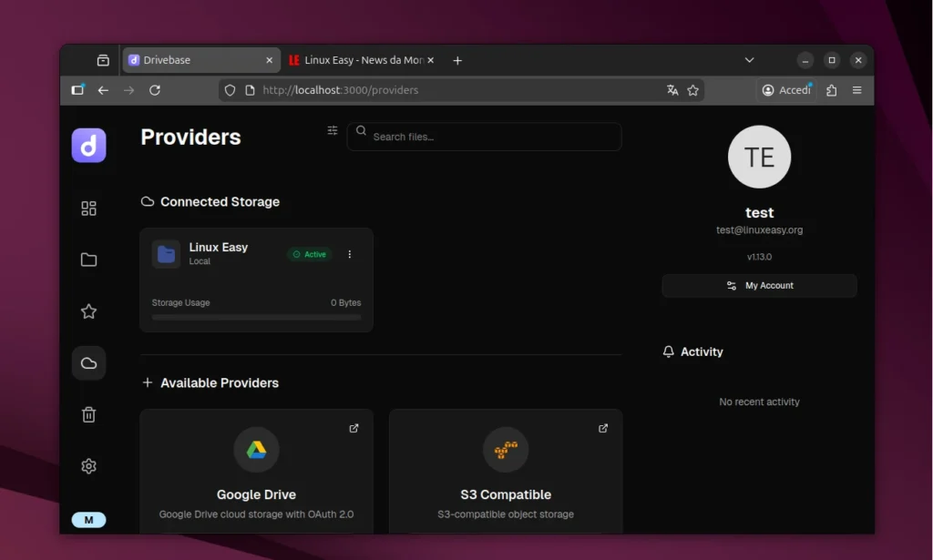The image size is (933, 560).
Task: Toggle the Active status badge on Linux Easy
Action: 309,254
